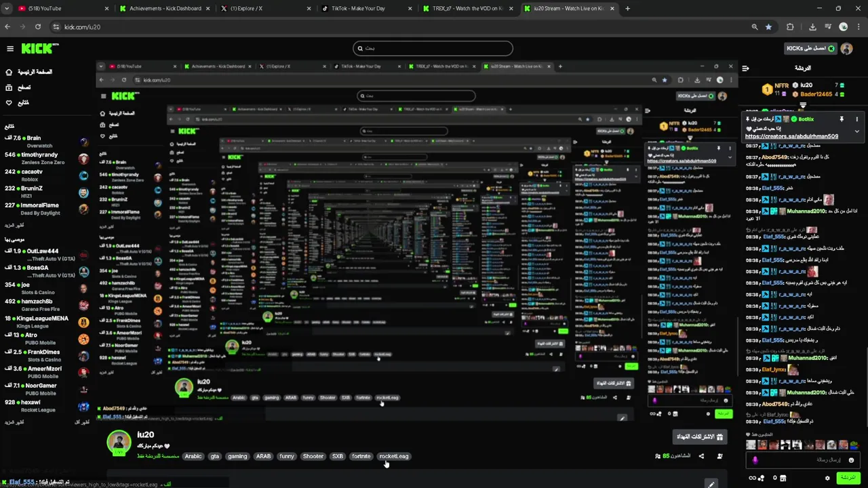Click the infinity points icon below chat
This screenshot has height=488, width=868.
[753, 478]
